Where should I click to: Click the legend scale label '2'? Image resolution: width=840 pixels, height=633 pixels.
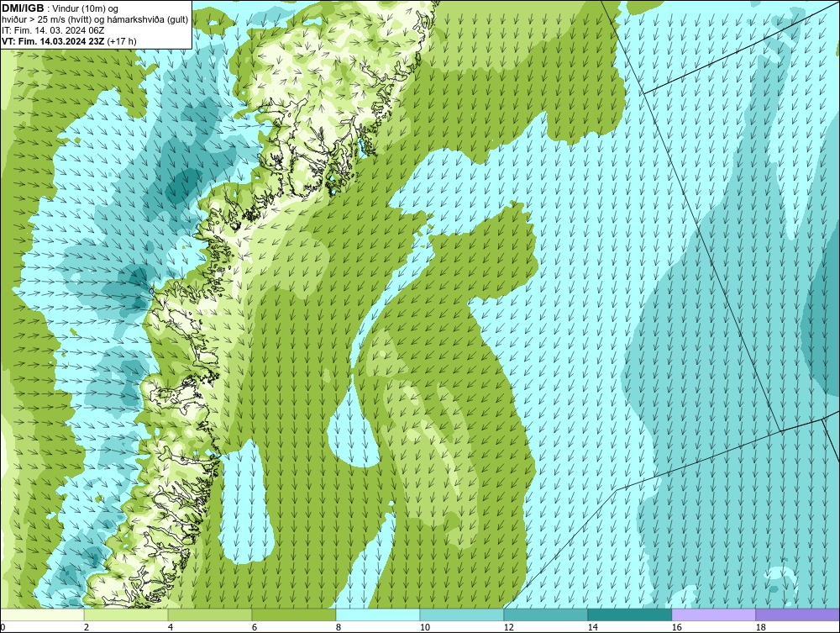click(x=87, y=628)
